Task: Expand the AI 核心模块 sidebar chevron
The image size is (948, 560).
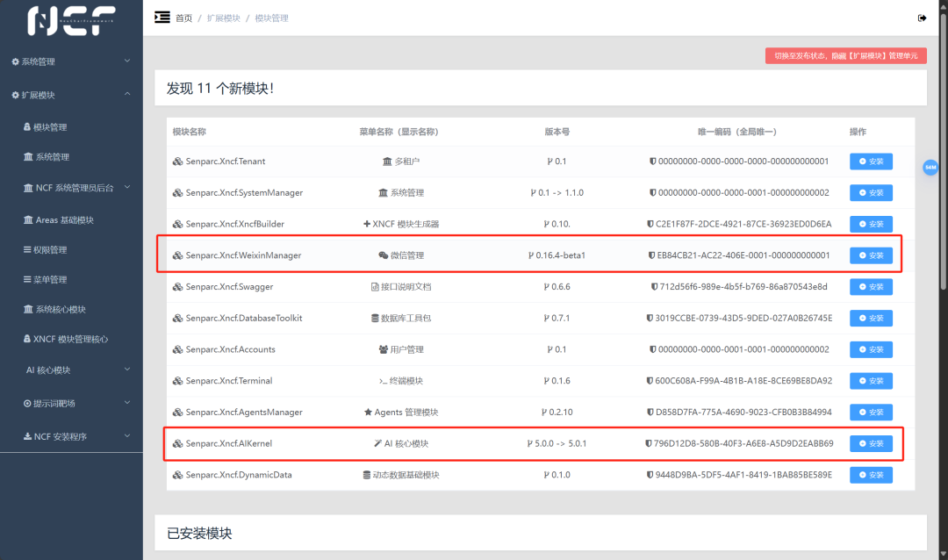Action: point(127,370)
